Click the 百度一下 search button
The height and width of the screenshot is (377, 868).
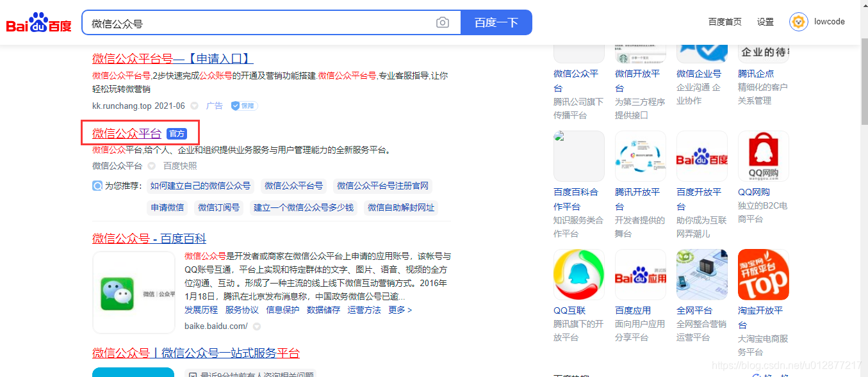coord(496,22)
